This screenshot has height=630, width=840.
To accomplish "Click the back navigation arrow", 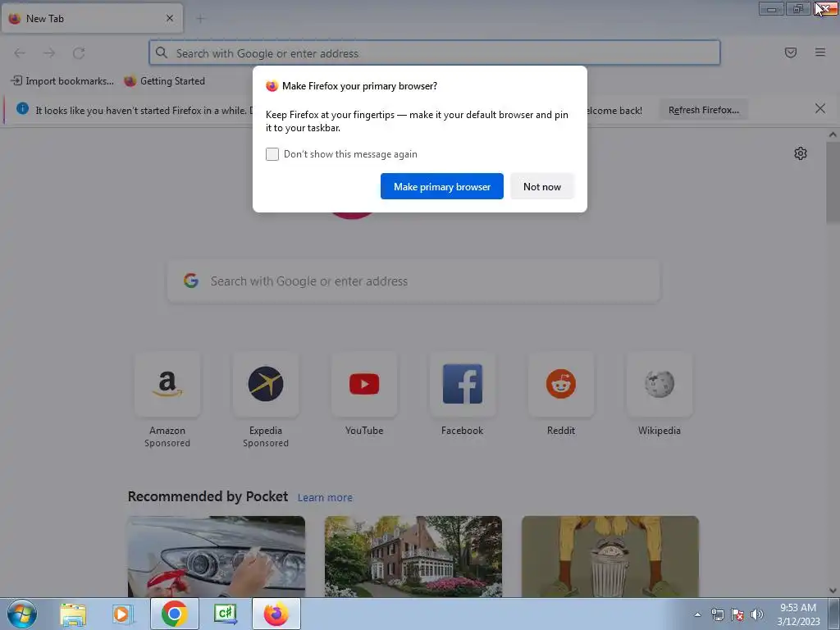I will coord(20,53).
